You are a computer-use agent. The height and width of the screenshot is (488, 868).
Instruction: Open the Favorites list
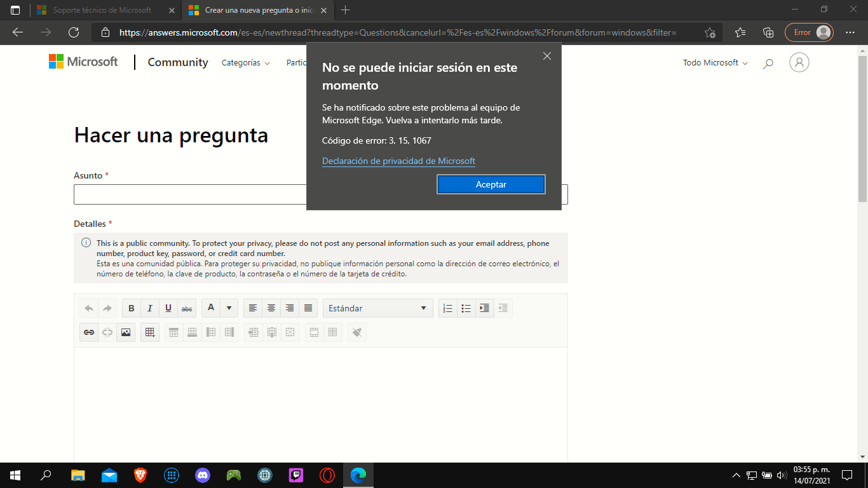pos(740,32)
